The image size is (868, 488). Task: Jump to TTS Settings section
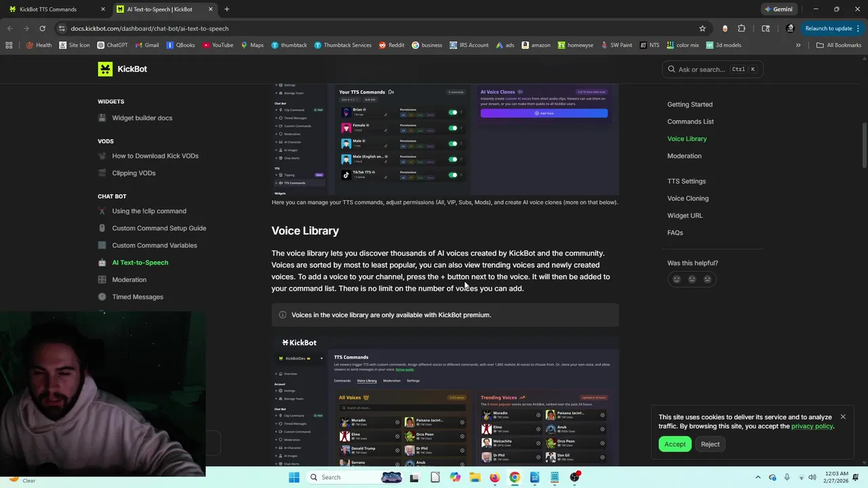(x=686, y=181)
